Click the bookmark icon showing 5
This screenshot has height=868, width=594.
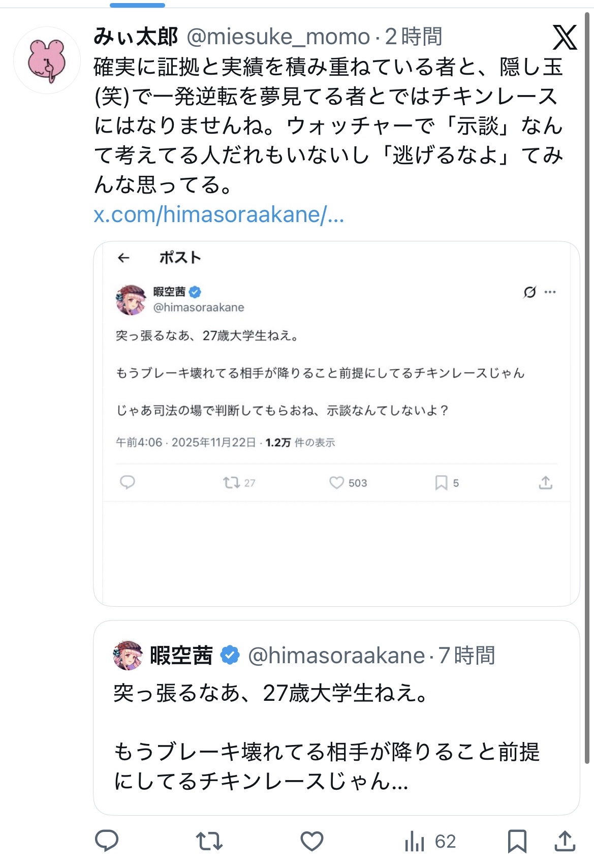coord(441,482)
